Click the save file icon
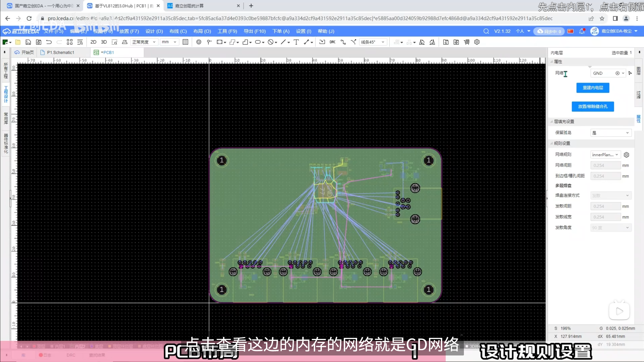The width and height of the screenshot is (644, 362). (28, 42)
